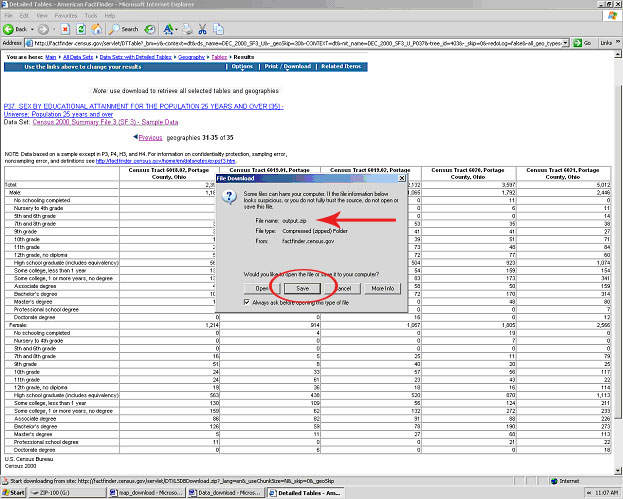Open the History clock icon

pyautogui.click(x=150, y=29)
